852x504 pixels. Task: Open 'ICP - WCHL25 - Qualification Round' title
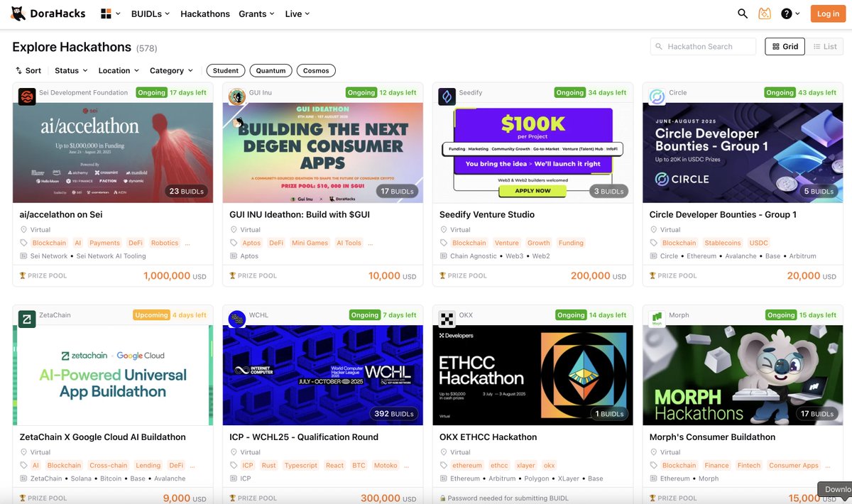304,437
